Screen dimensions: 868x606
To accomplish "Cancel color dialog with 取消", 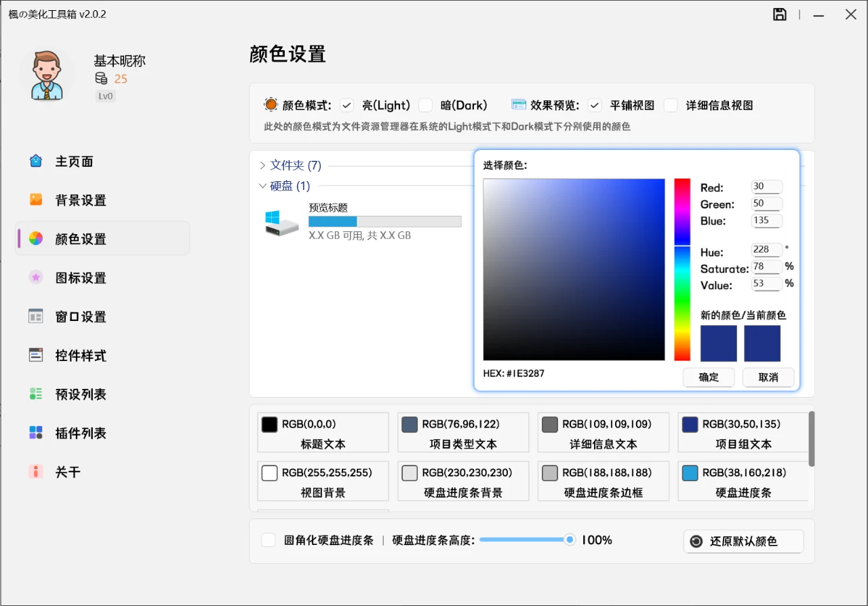I will (x=768, y=377).
